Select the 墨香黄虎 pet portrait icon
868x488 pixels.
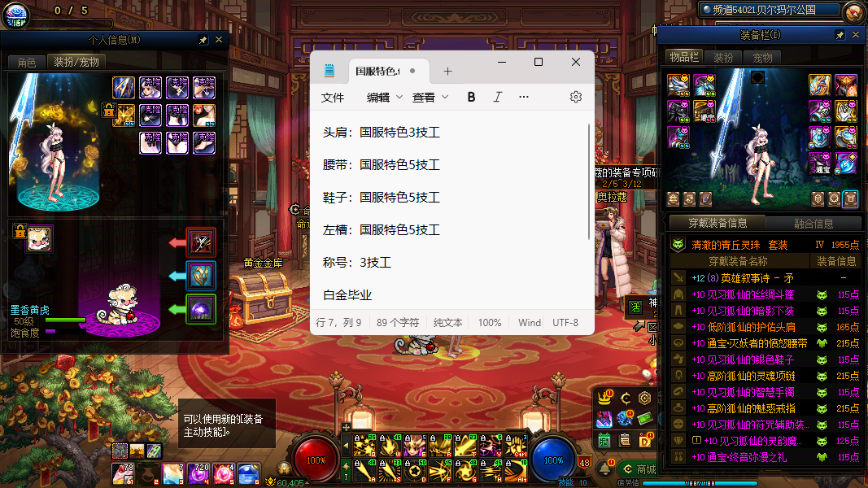pyautogui.click(x=39, y=238)
